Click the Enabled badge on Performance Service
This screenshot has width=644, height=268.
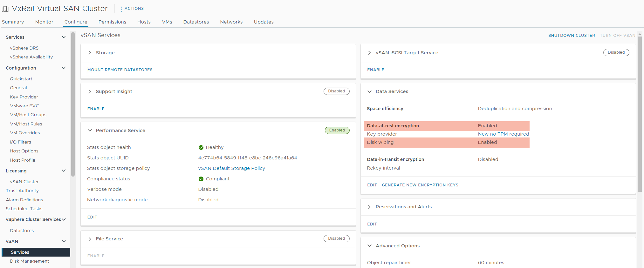pyautogui.click(x=337, y=130)
